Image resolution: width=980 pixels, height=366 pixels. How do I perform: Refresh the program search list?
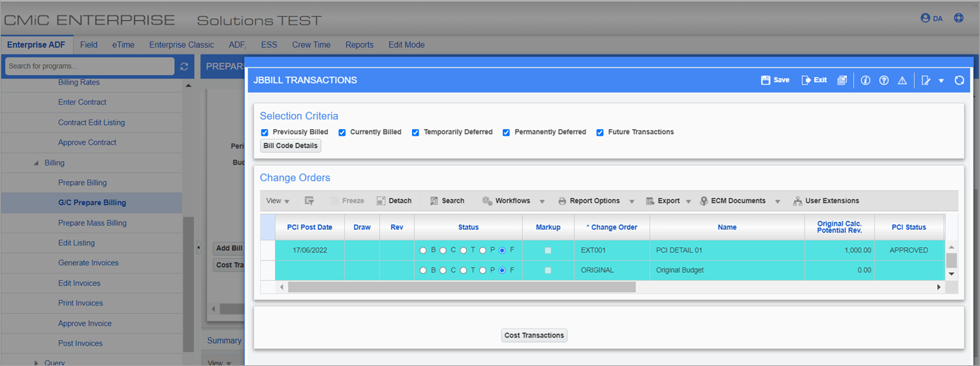184,67
